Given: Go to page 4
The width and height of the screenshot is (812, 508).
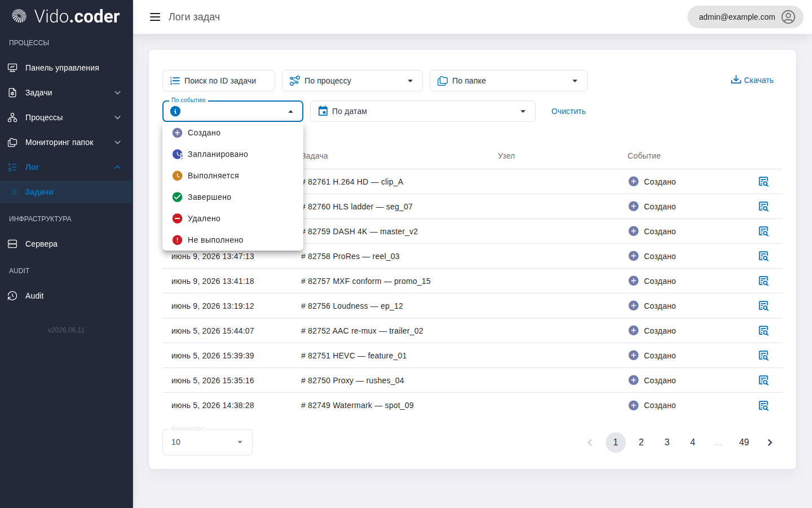Looking at the screenshot, I should [x=692, y=443].
